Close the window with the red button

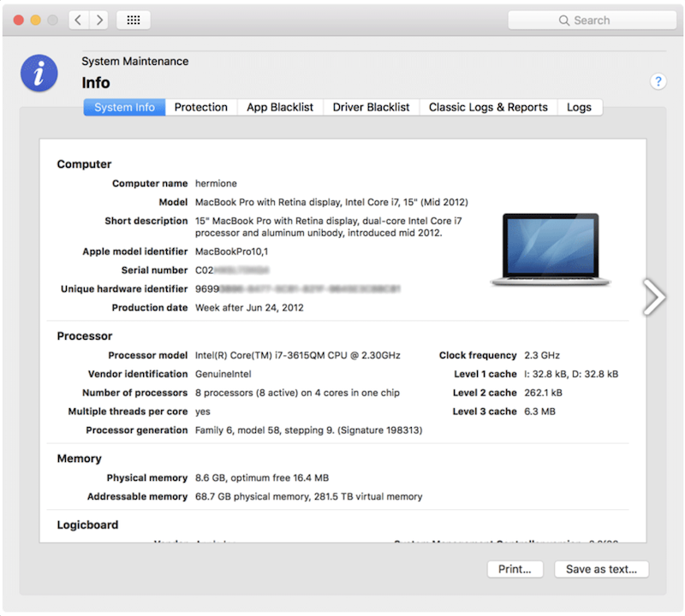point(19,20)
